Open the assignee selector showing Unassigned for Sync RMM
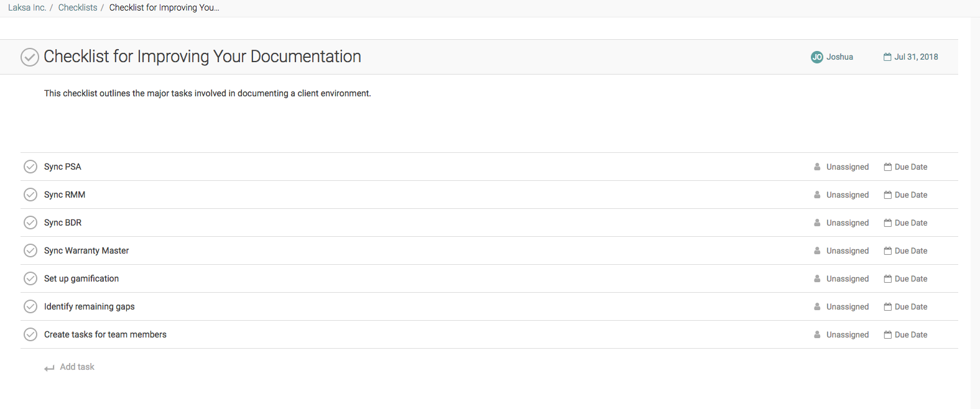 click(848, 195)
